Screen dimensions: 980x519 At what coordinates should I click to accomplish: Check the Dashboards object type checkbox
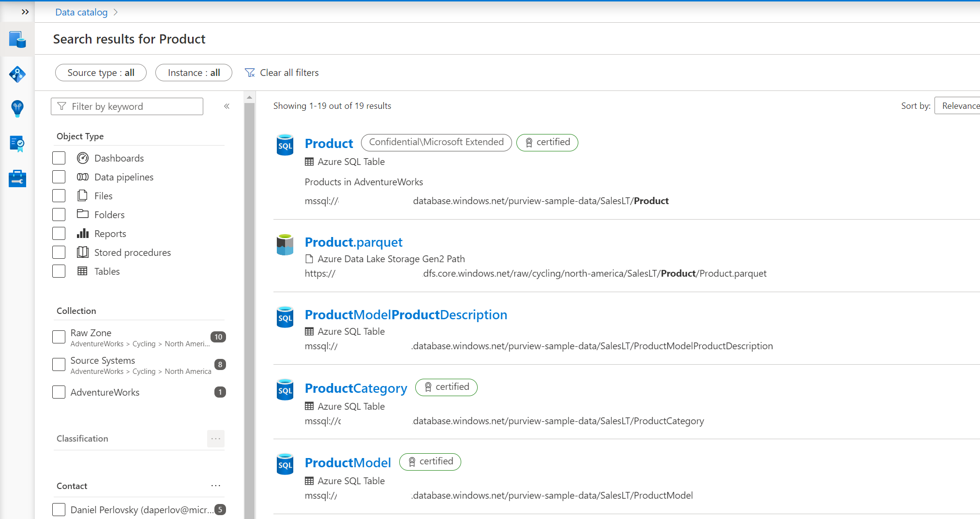pos(59,158)
